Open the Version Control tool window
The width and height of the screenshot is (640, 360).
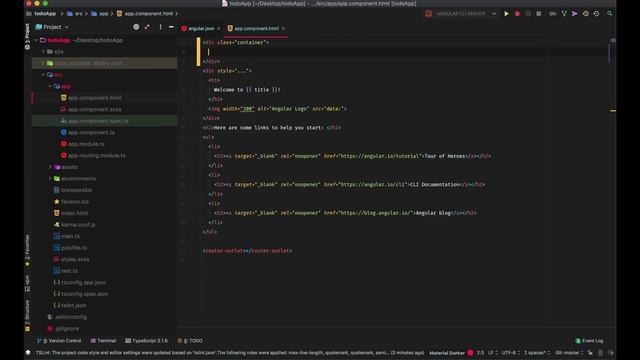pos(59,340)
